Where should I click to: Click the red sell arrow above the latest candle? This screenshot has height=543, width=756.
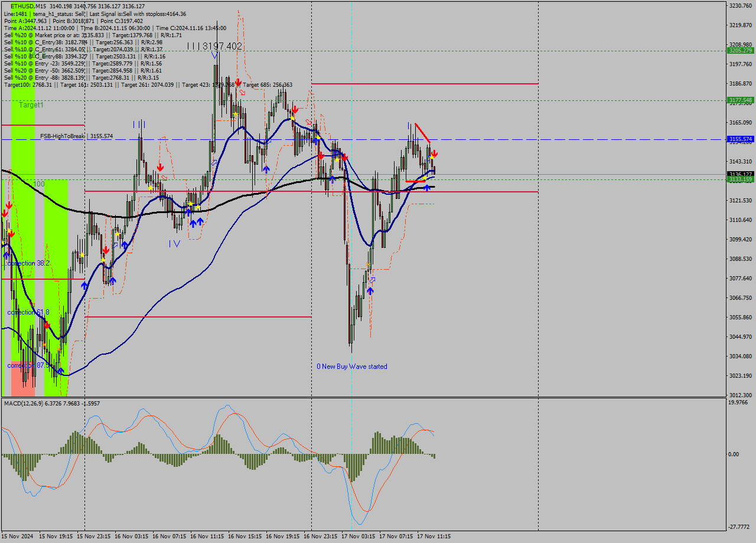click(x=434, y=153)
